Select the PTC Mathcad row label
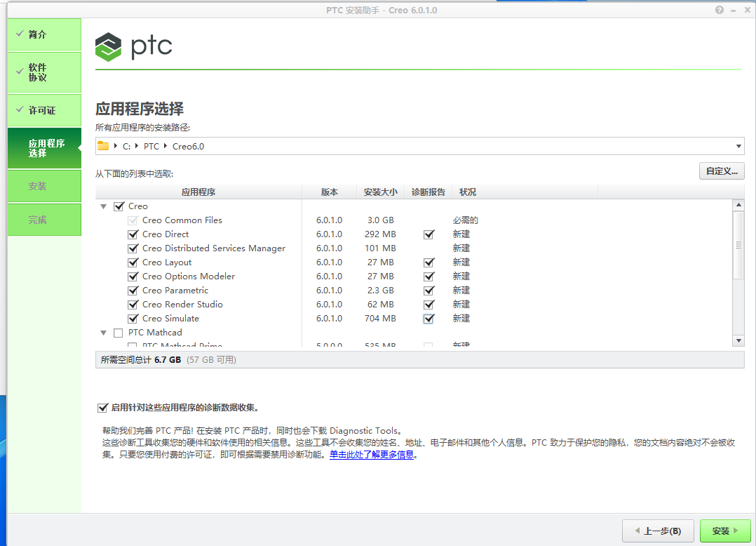756x546 pixels. tap(155, 333)
